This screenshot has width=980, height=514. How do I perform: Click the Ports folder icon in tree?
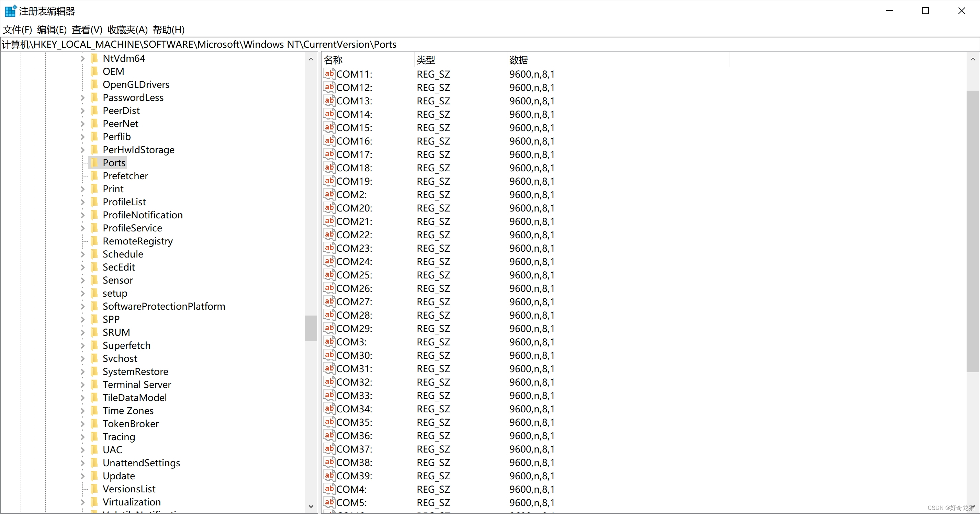click(94, 163)
